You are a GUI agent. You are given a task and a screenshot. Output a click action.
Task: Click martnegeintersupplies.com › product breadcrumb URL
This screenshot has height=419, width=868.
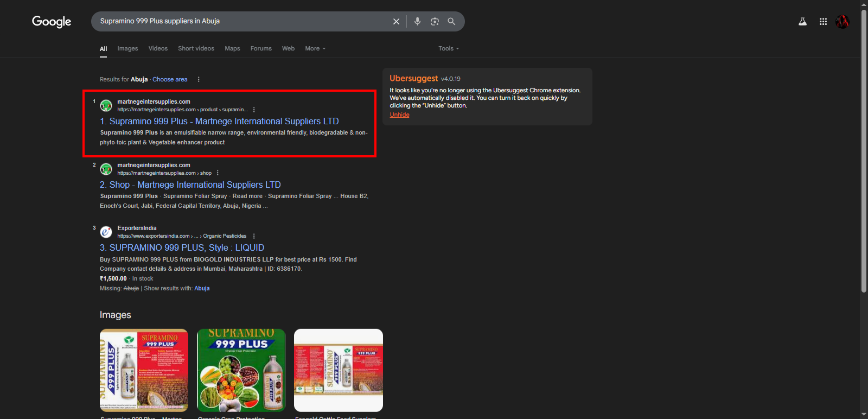tap(182, 110)
